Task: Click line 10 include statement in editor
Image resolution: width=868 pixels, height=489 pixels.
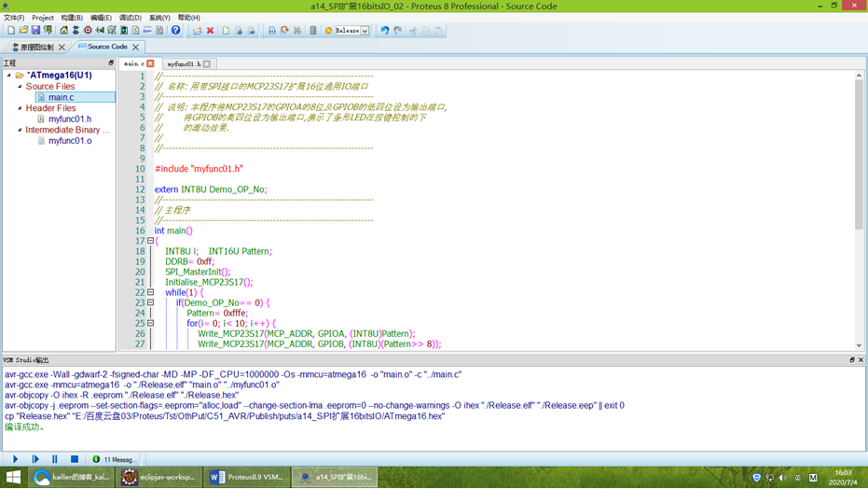Action: (199, 168)
